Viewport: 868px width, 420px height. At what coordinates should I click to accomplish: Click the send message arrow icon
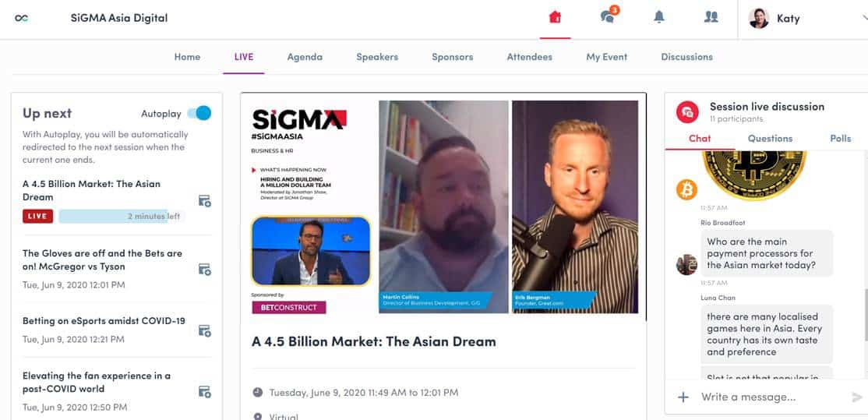[x=857, y=397]
